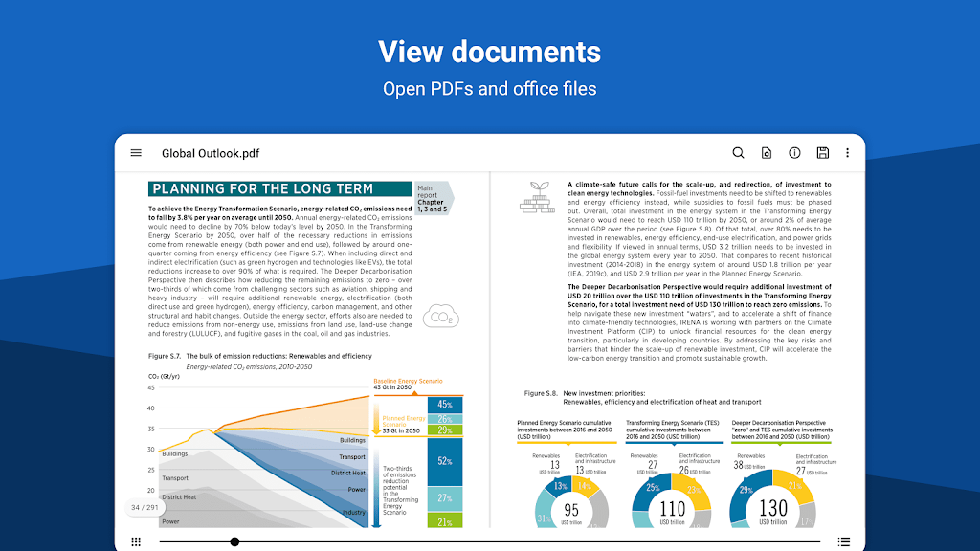
Task: Click the page slider handle
Action: tap(234, 541)
